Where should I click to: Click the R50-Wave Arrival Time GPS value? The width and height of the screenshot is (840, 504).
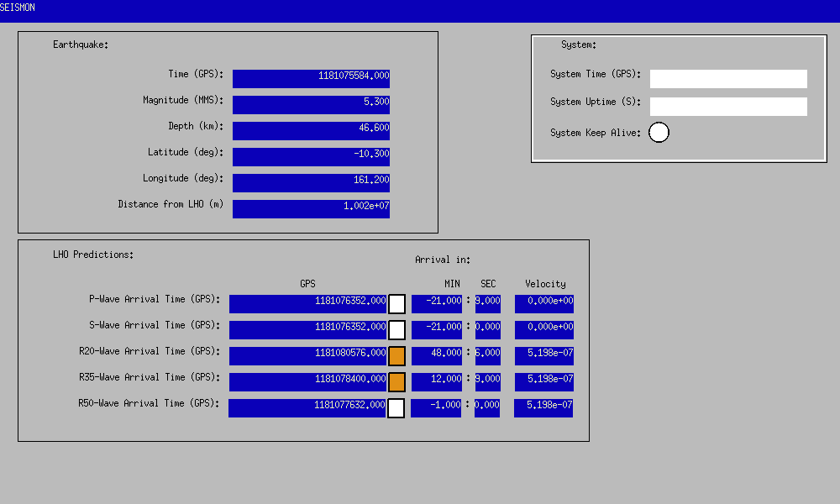point(307,408)
